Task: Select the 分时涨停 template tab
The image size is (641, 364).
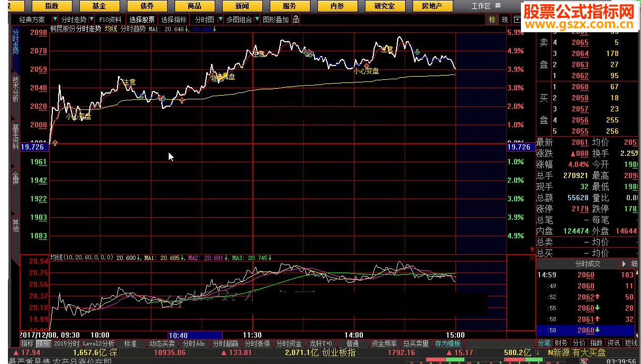Action: tap(258, 343)
